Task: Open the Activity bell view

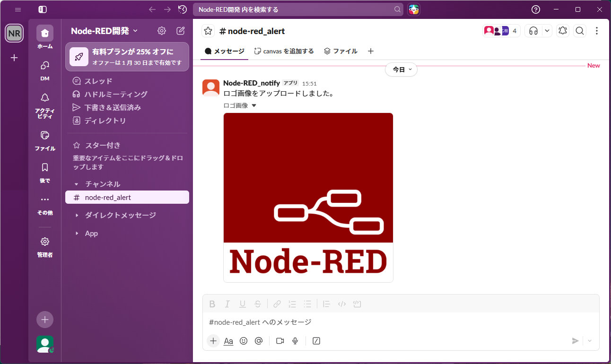Action: [45, 105]
